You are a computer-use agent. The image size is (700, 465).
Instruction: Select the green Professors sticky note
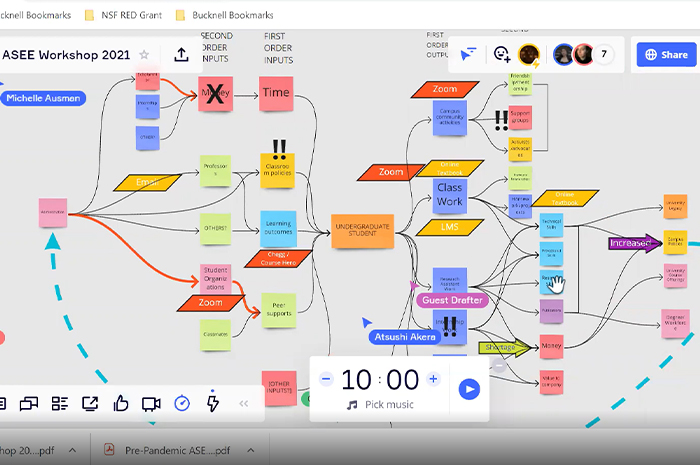tap(215, 171)
